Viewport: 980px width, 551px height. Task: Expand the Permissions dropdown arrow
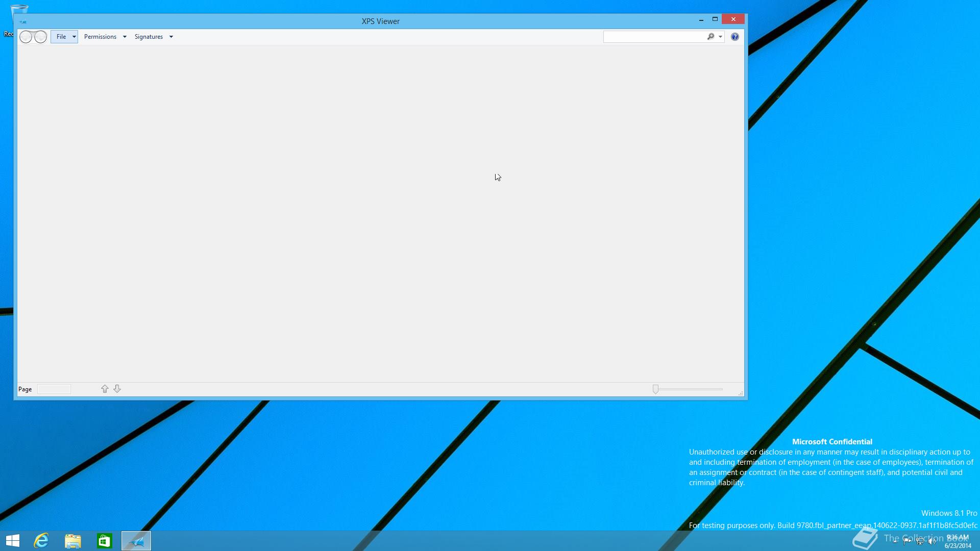pos(125,37)
